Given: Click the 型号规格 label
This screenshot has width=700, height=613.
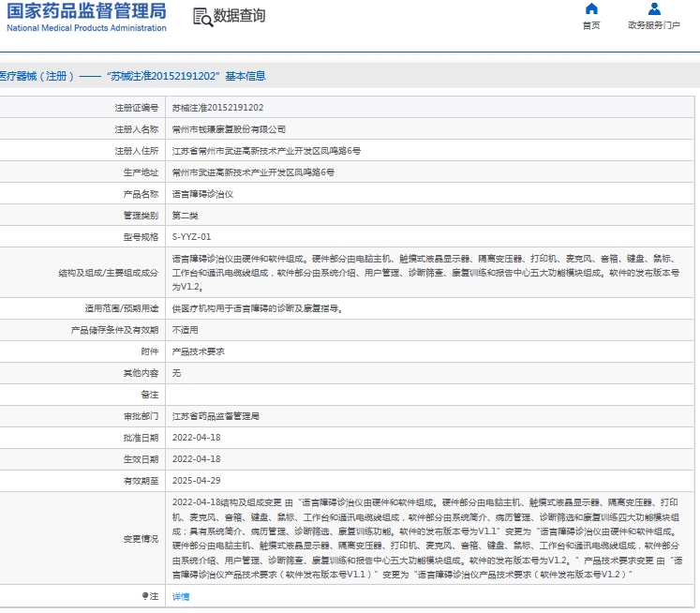Looking at the screenshot, I should click(141, 237).
